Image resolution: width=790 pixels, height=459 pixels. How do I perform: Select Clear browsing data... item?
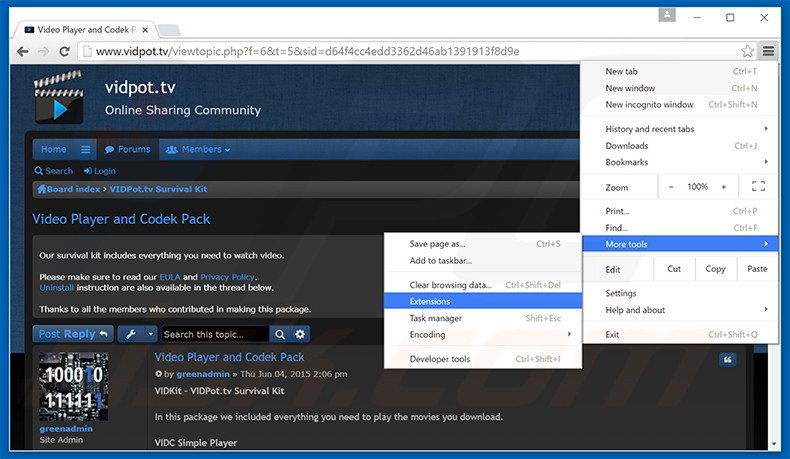[483, 285]
